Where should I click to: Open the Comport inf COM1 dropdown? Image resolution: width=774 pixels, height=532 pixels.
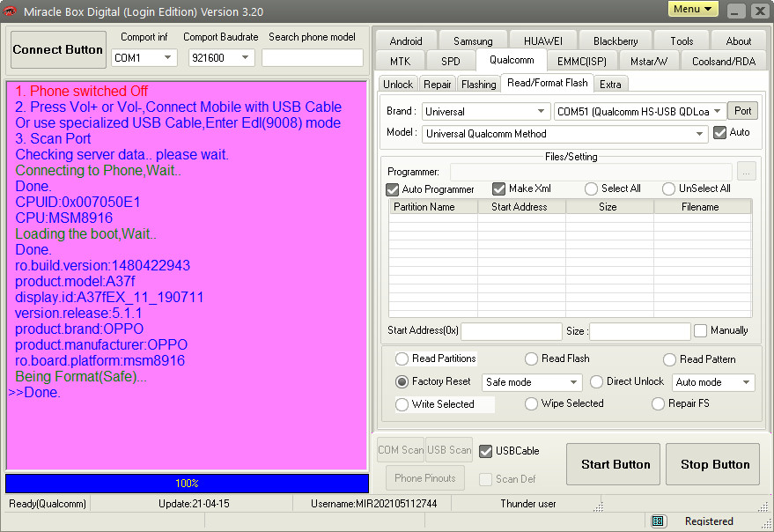[x=144, y=58]
